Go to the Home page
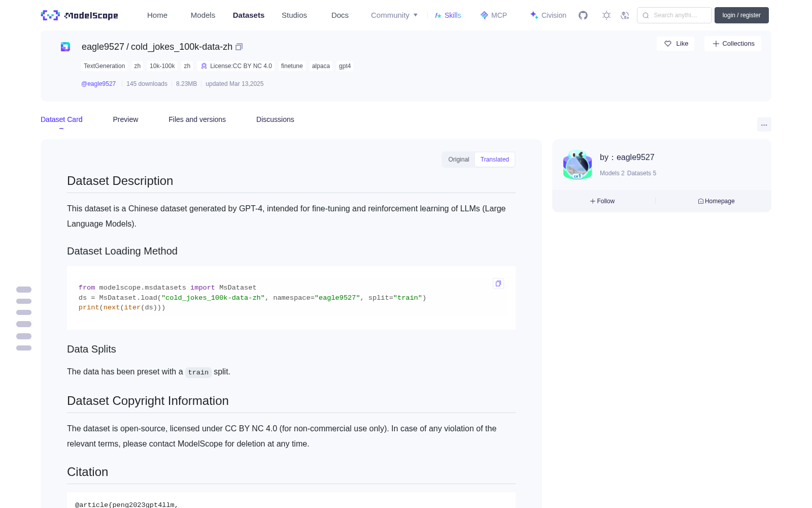 coord(157,15)
